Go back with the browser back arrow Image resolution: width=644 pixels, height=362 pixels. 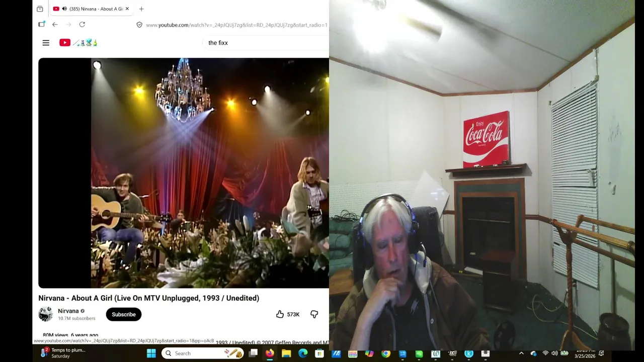tap(55, 24)
